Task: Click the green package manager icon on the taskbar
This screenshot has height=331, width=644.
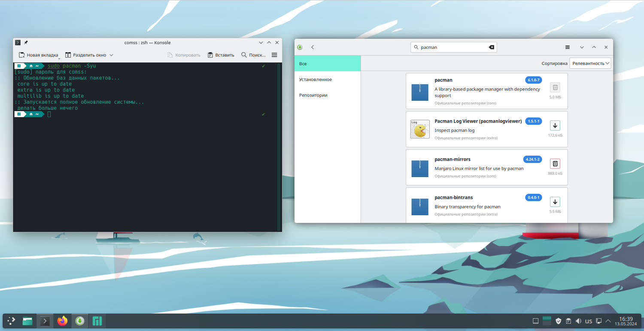Action: click(79, 321)
